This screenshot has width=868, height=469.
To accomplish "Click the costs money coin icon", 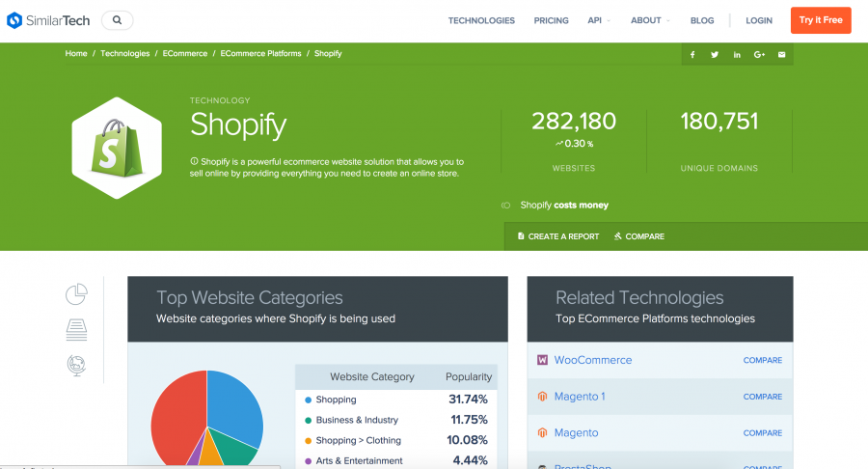I will 505,206.
